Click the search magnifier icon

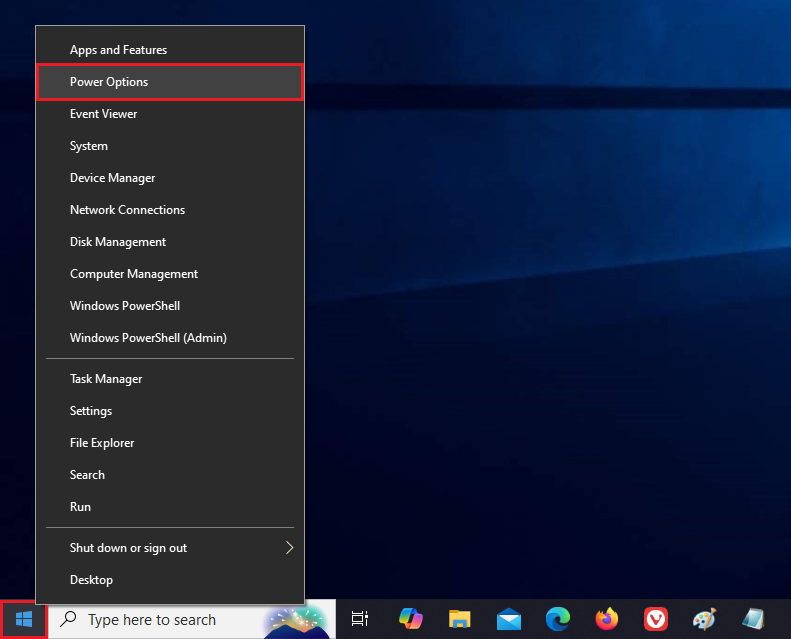click(68, 619)
